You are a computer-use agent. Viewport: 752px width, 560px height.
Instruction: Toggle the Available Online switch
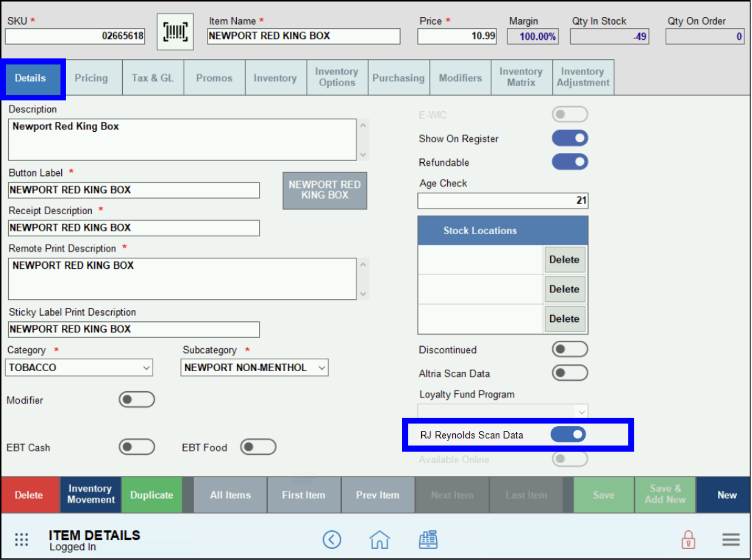click(x=570, y=459)
